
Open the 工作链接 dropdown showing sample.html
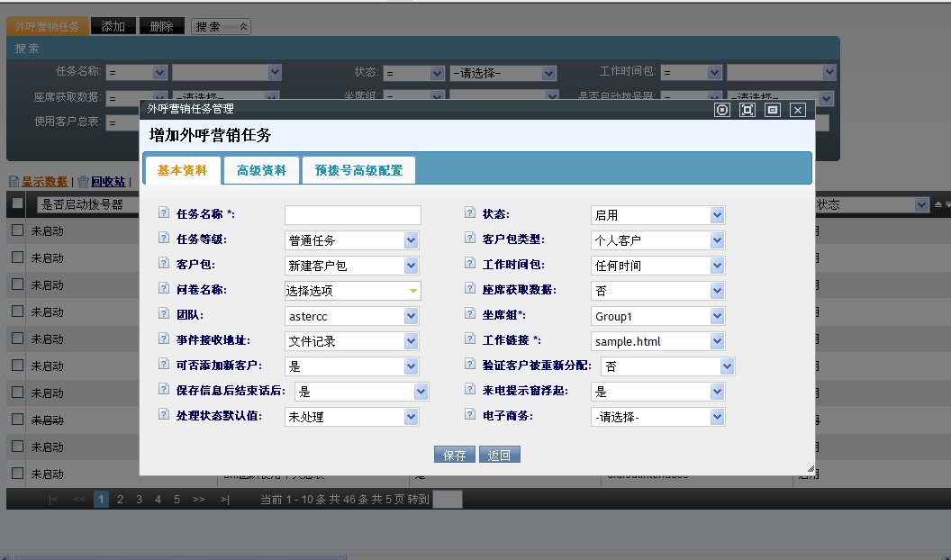pyautogui.click(x=658, y=341)
